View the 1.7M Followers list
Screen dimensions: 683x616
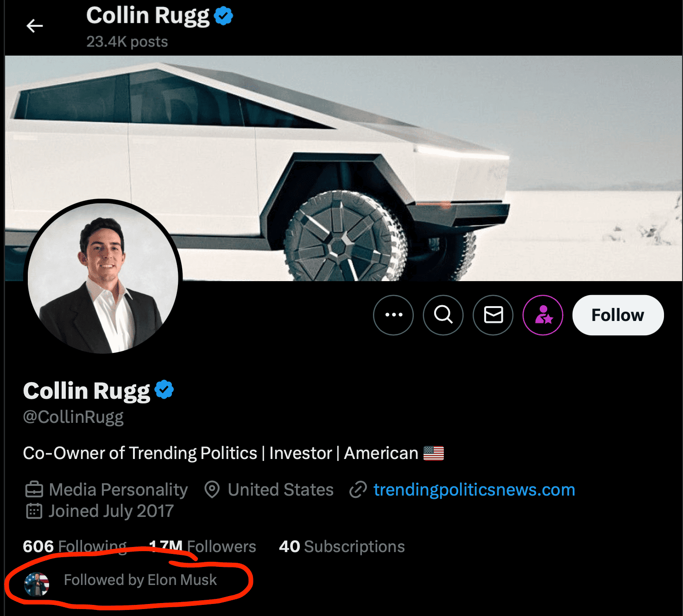point(202,547)
